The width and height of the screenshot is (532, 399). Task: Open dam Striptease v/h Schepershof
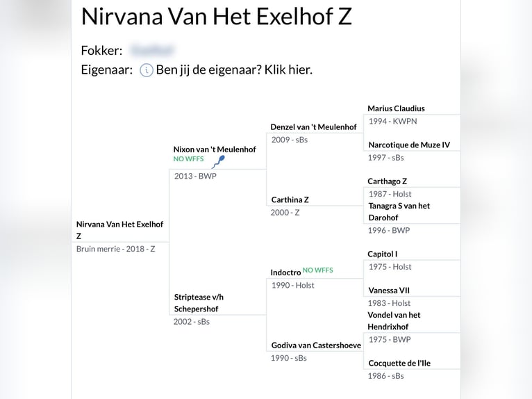coord(199,303)
